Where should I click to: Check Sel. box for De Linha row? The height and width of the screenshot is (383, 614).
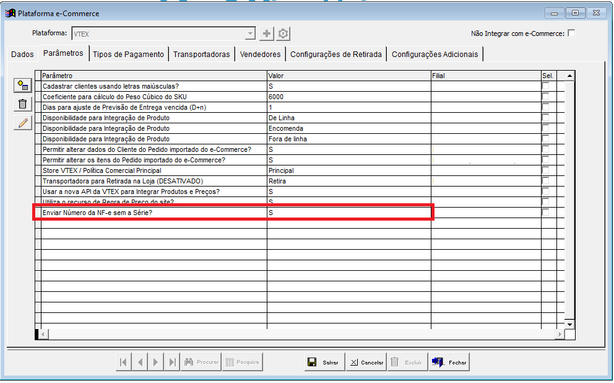pyautogui.click(x=545, y=117)
